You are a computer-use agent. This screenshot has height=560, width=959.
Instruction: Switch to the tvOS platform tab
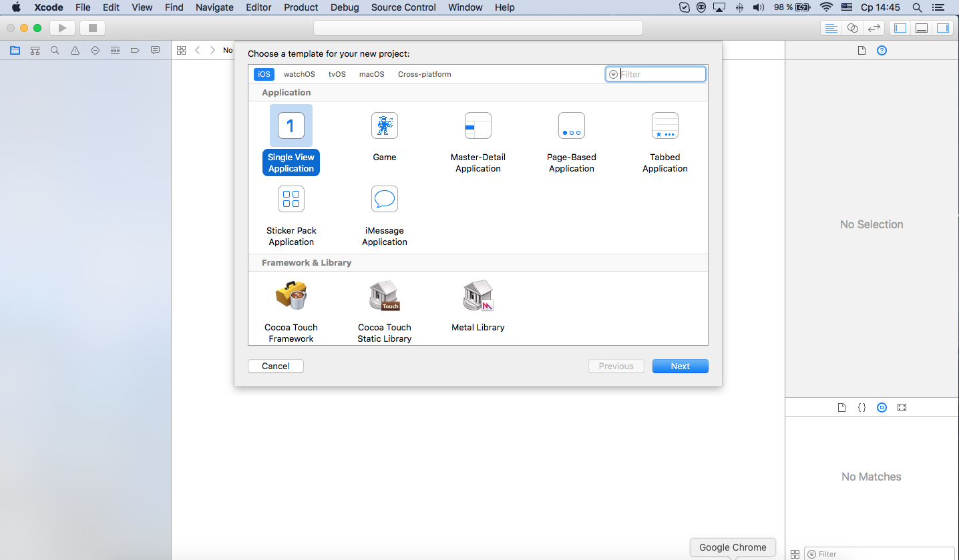point(337,74)
